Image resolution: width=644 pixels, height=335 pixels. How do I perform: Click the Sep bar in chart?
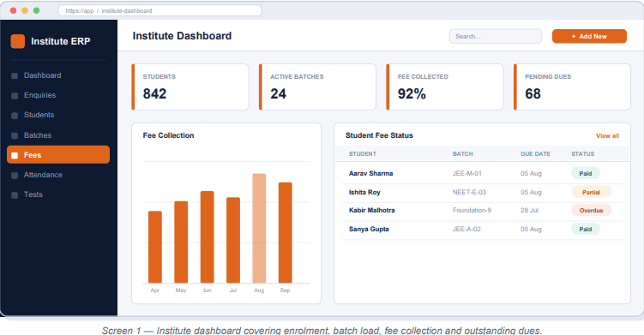[286, 233]
